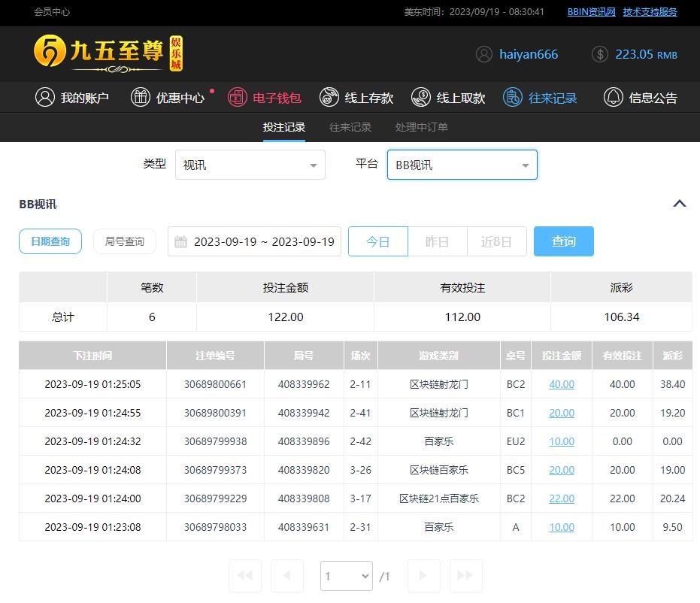Switch to the 处理中订单 tab

tap(421, 127)
